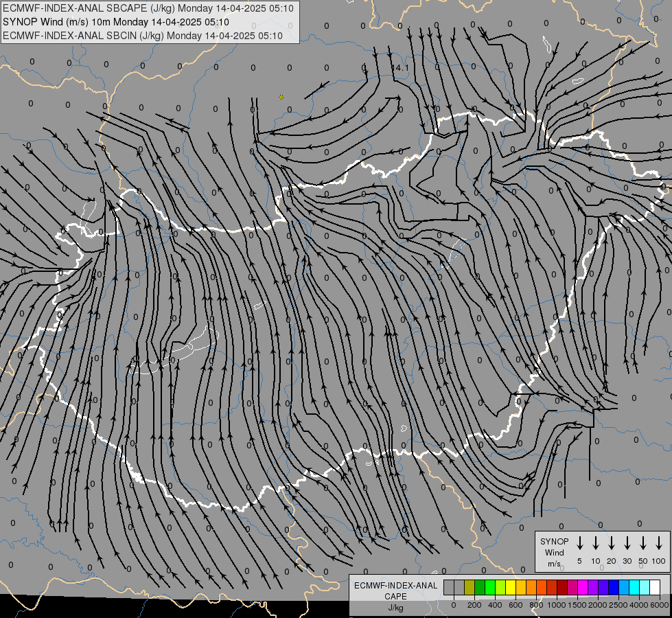The width and height of the screenshot is (672, 618).
Task: Click the white CAPE legend swatch
Action: (x=656, y=587)
